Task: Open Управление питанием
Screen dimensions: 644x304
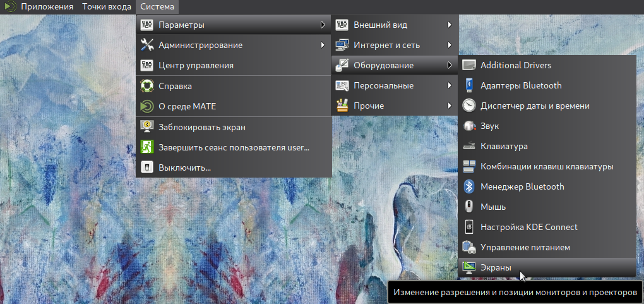Action: tap(547, 248)
